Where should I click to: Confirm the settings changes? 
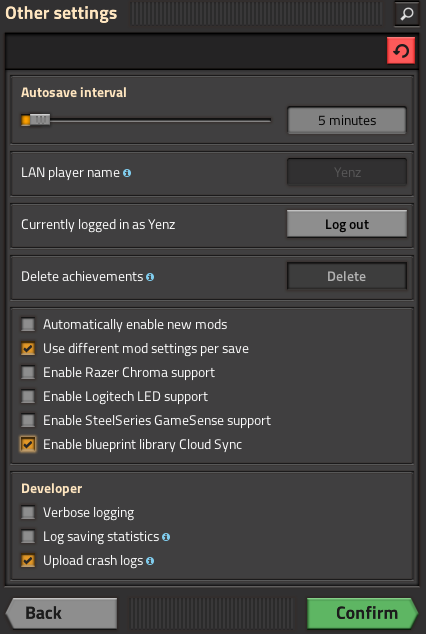[x=362, y=613]
